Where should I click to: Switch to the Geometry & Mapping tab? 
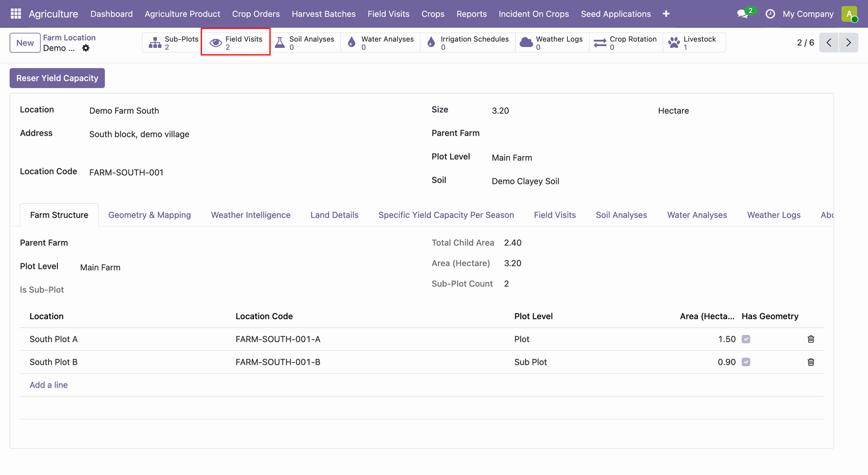pyautogui.click(x=150, y=215)
